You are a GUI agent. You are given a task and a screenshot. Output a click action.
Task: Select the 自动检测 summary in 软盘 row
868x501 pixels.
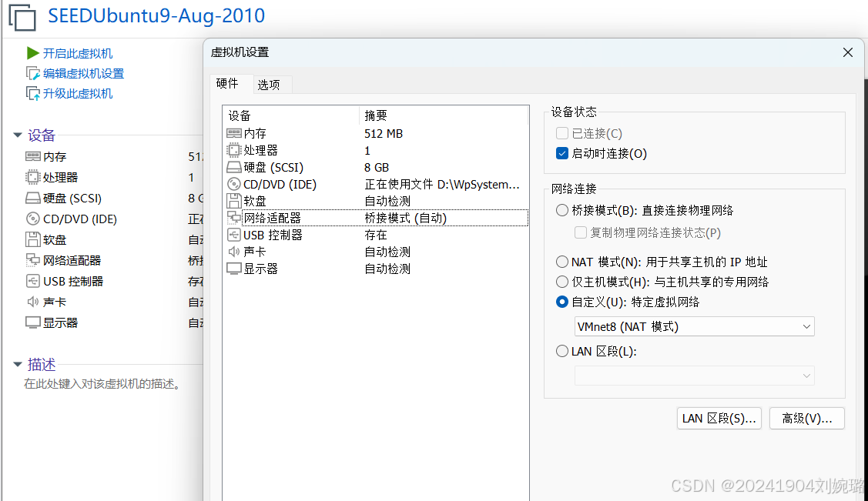pos(387,201)
